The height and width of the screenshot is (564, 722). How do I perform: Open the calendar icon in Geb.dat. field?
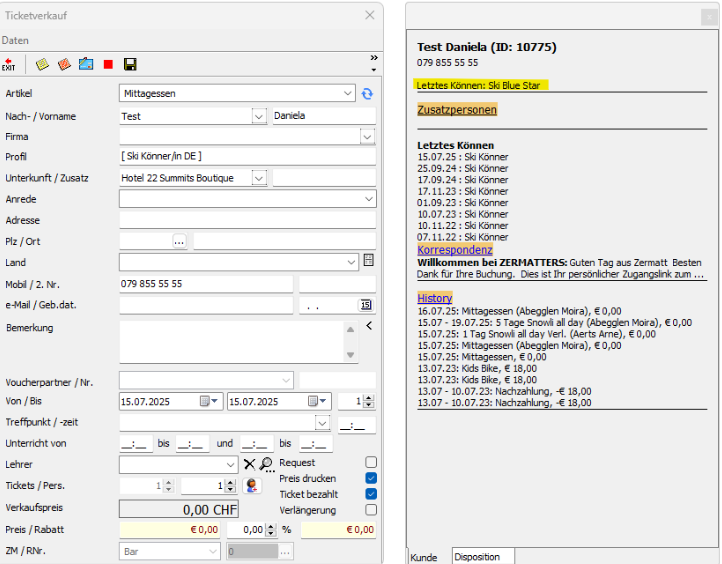(366, 305)
